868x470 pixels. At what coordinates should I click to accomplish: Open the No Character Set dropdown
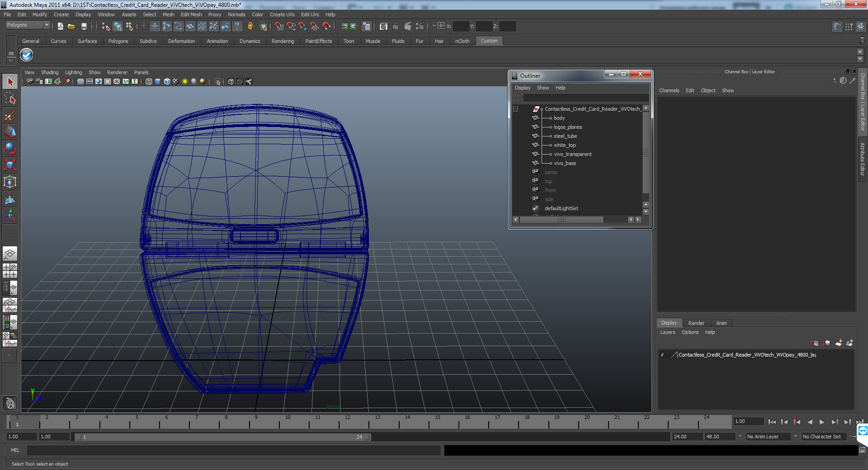pyautogui.click(x=824, y=437)
